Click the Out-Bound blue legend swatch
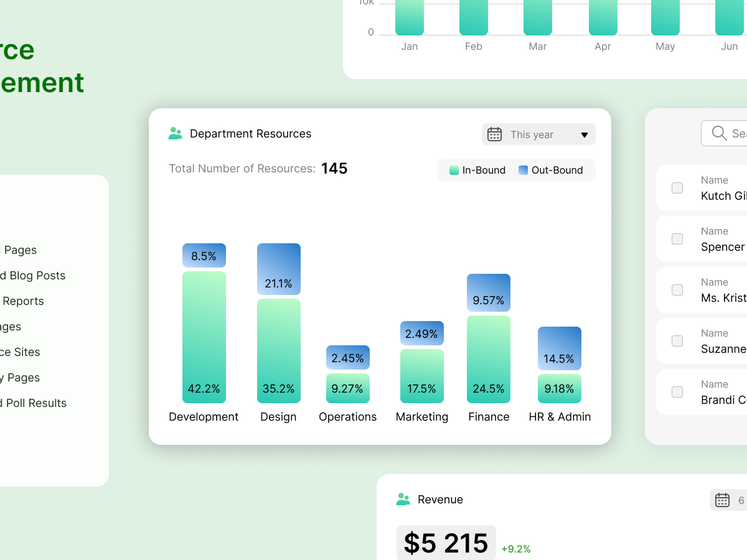The image size is (747, 560). (x=522, y=169)
